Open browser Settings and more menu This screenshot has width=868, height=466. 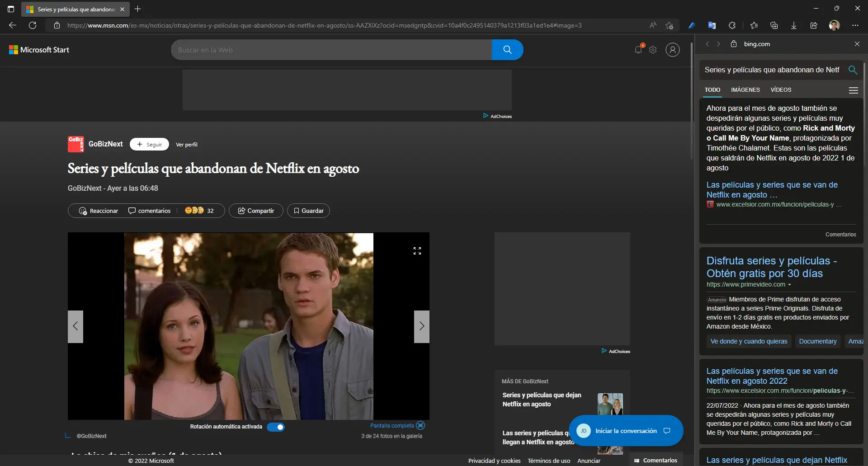click(x=855, y=25)
